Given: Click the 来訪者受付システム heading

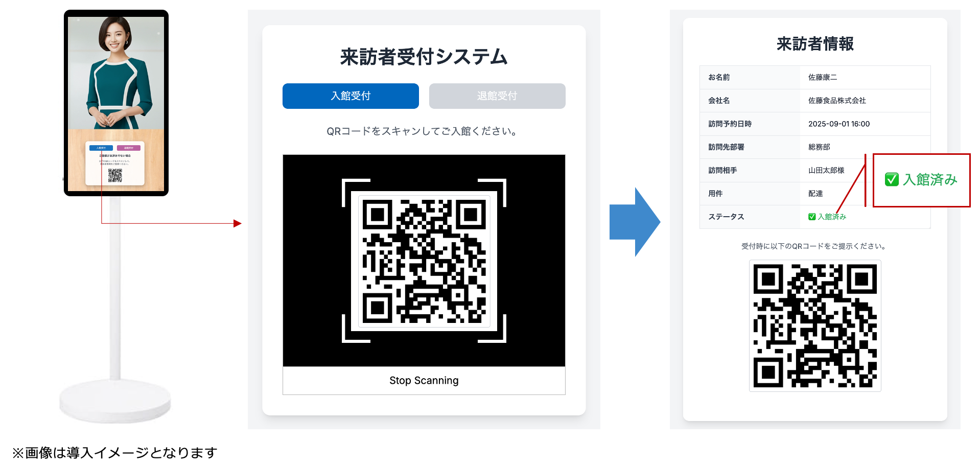Looking at the screenshot, I should (424, 57).
